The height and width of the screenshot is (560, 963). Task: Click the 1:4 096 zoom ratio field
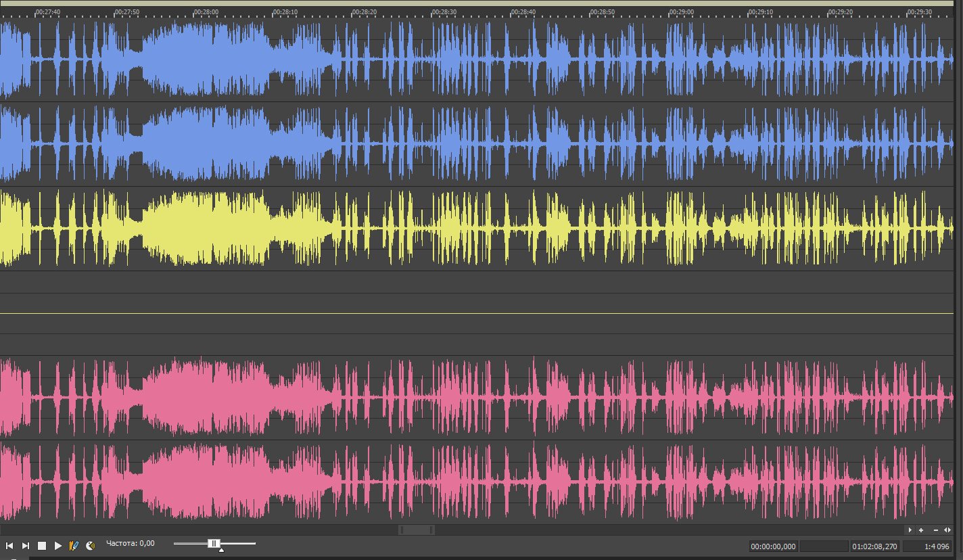[927, 546]
